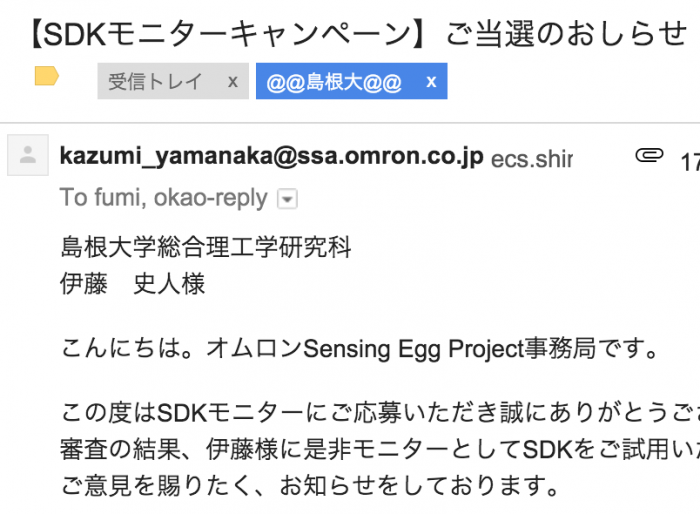Viewport: 700px width, 514px height.
Task: Click the sender avatar placeholder icon
Action: pyautogui.click(x=28, y=155)
